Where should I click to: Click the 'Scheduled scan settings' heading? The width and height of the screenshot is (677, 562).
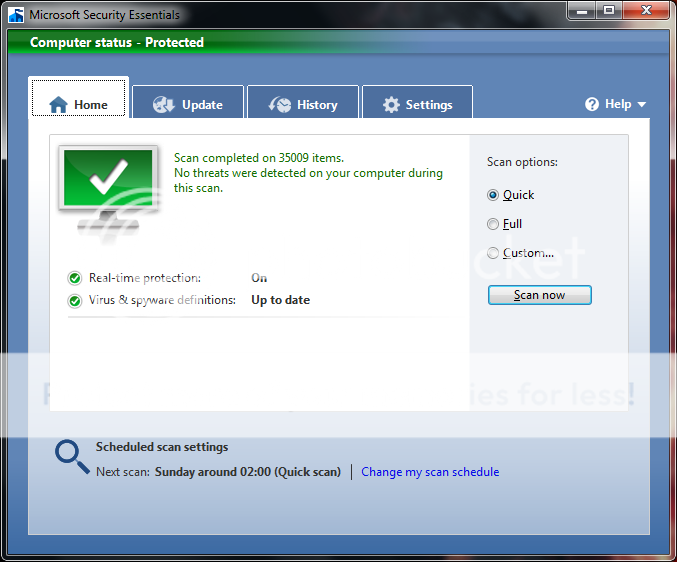(x=162, y=447)
